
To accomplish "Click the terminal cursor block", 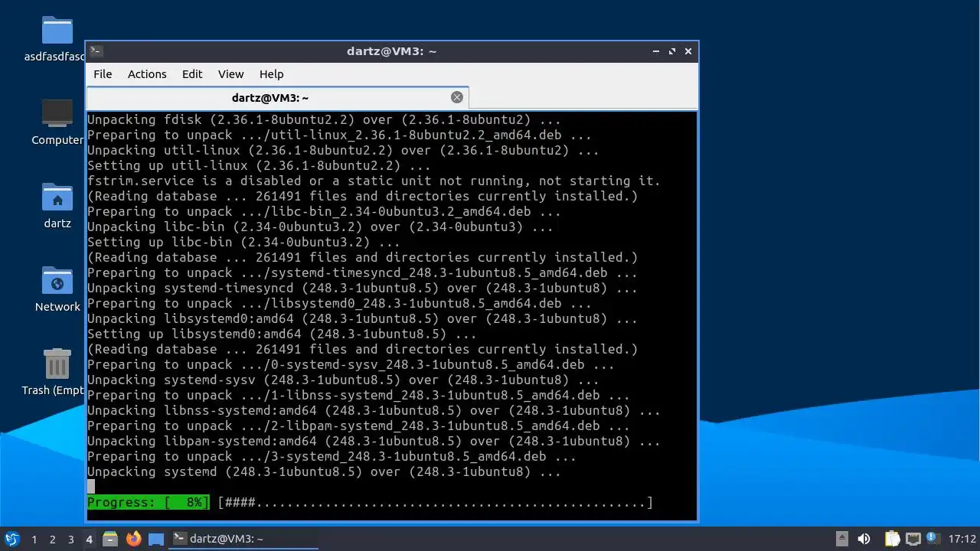I will (x=91, y=487).
